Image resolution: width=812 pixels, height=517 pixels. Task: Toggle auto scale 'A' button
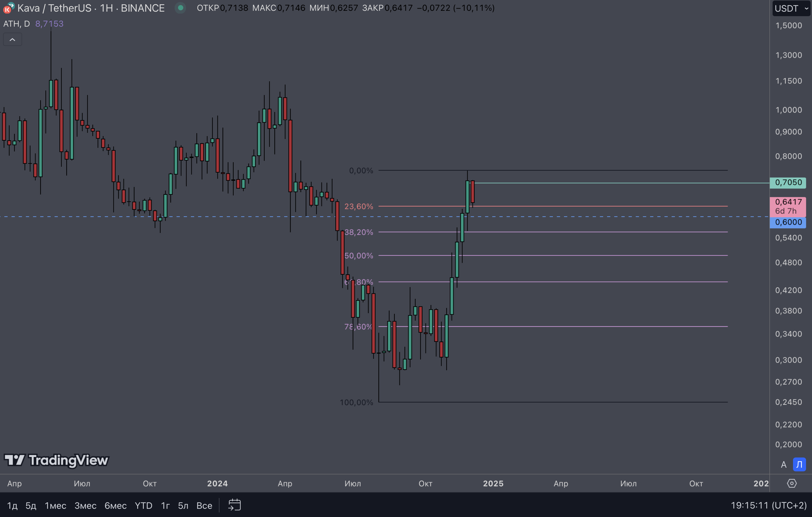click(784, 465)
